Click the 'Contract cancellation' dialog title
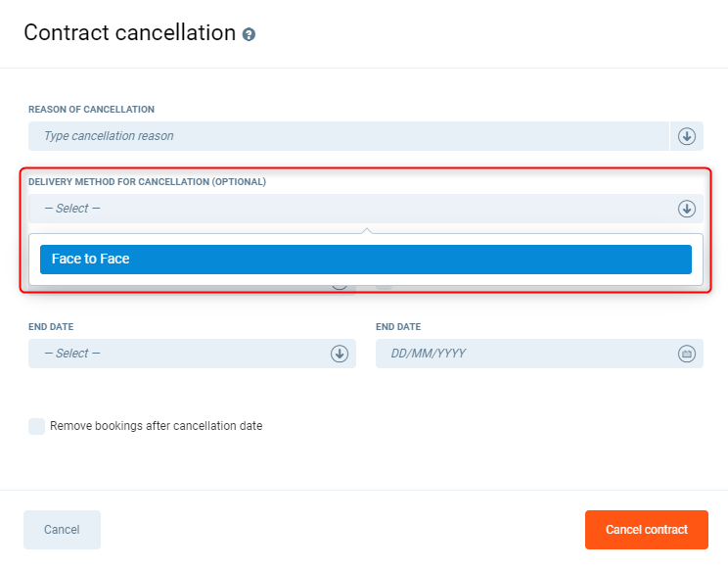The width and height of the screenshot is (728, 569). (129, 32)
